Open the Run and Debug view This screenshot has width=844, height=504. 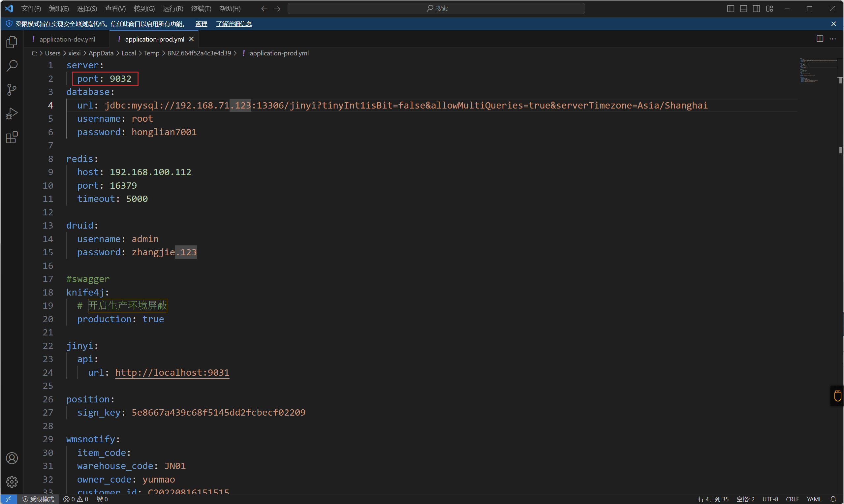coord(12,113)
